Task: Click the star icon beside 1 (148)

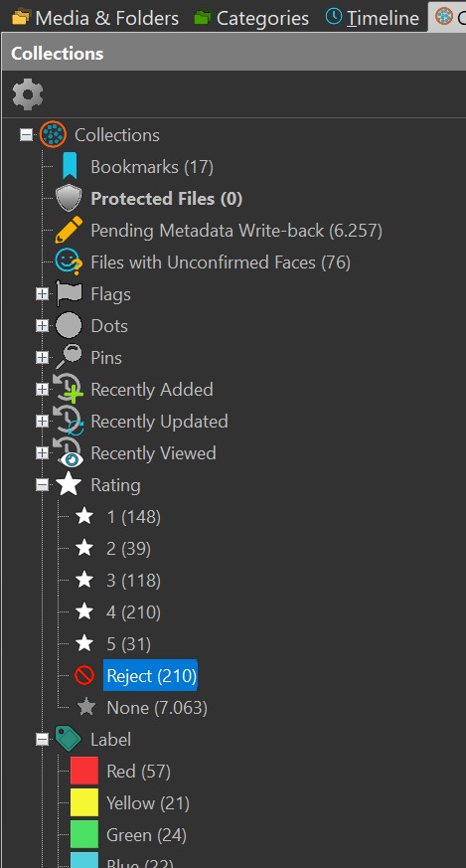Action: click(x=84, y=516)
